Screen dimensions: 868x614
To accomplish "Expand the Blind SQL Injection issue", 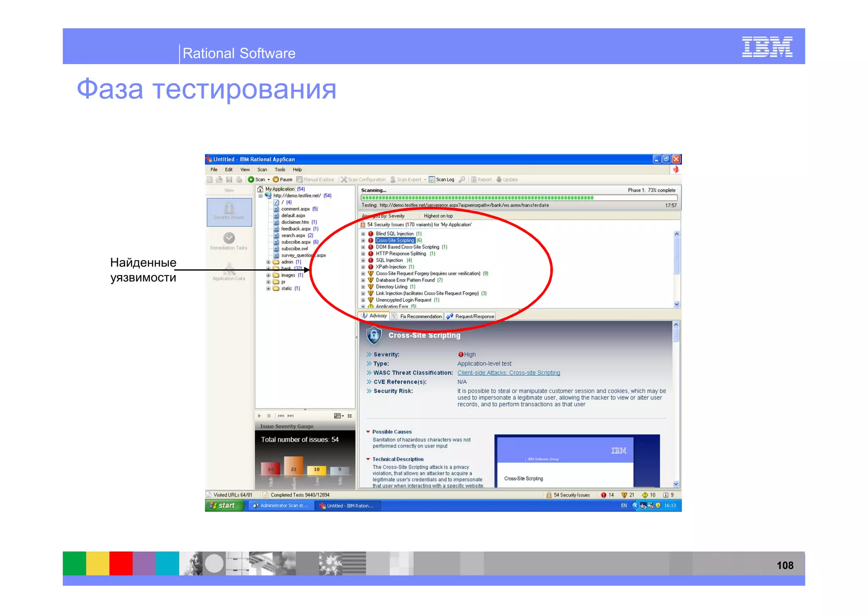I will tap(363, 234).
